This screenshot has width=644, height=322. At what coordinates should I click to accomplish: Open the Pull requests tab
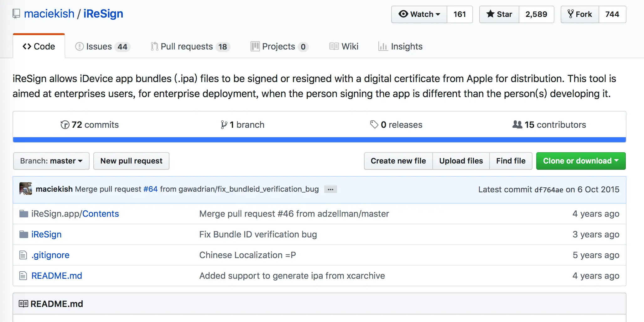click(x=190, y=47)
